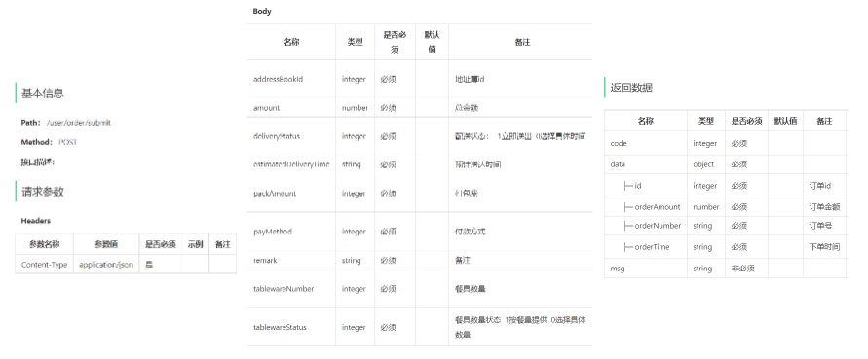Click the POST method value

pos(68,142)
